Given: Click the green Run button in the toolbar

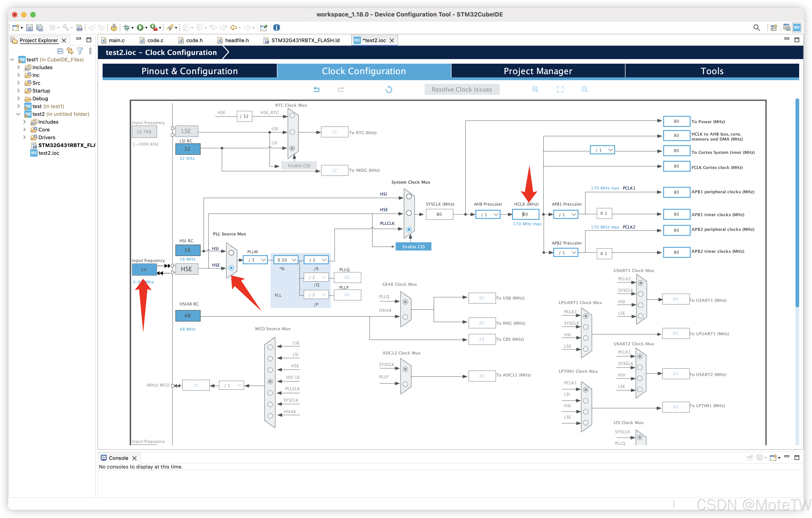Looking at the screenshot, I should coord(140,28).
